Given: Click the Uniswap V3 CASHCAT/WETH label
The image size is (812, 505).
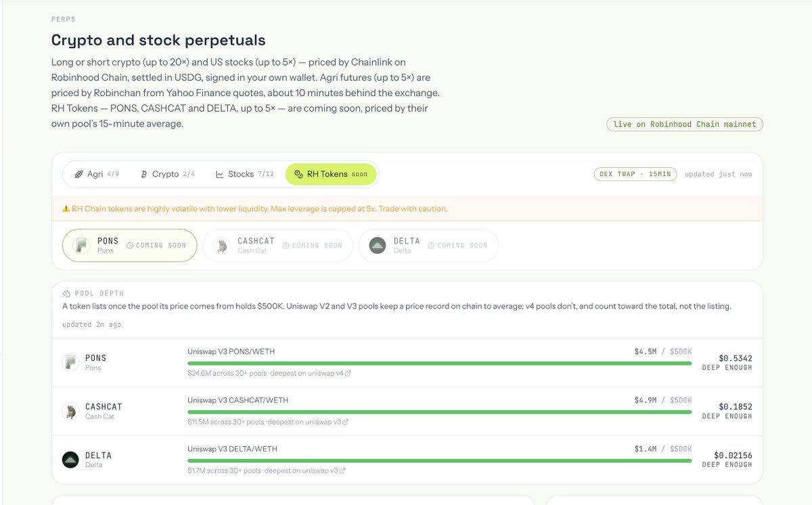Looking at the screenshot, I should click(238, 400).
